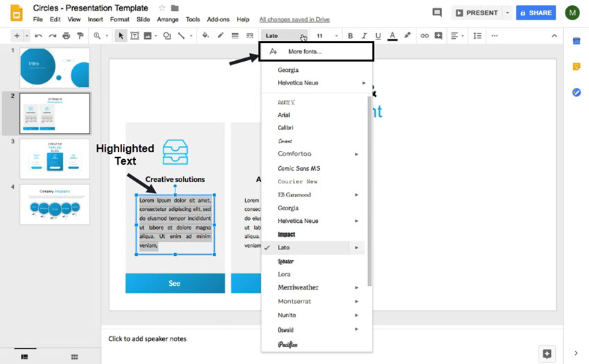Select slide 4 Company infographic thumbnail
This screenshot has width=589, height=364.
(55, 205)
